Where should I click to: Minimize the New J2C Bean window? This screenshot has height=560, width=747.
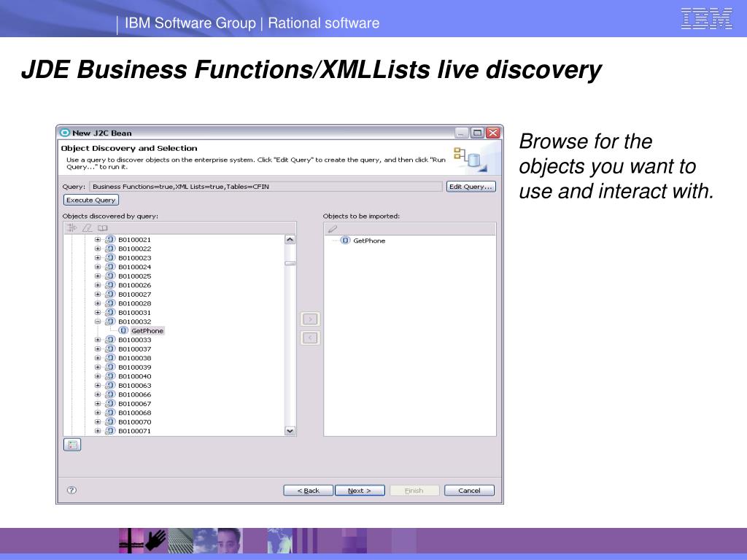[462, 133]
